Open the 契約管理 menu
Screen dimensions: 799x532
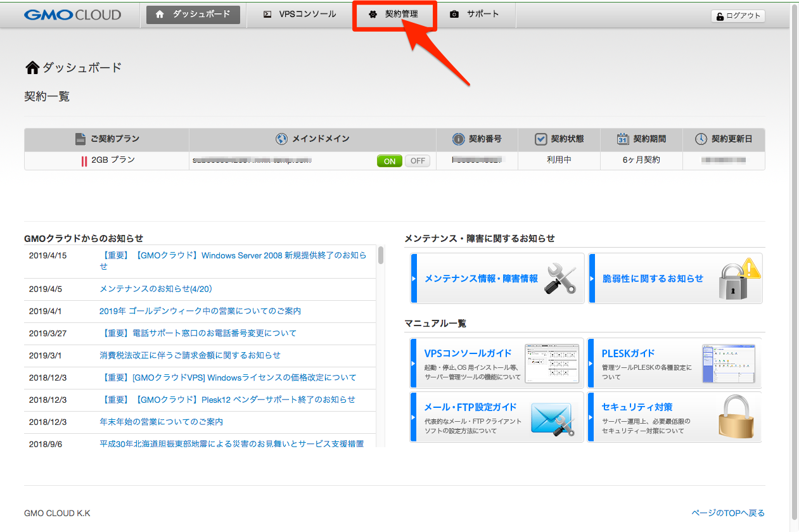tap(393, 15)
